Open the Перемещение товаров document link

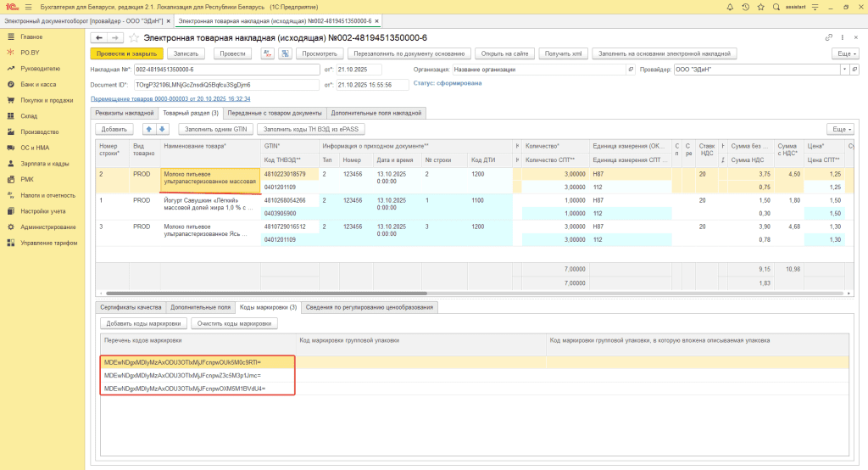pyautogui.click(x=170, y=98)
